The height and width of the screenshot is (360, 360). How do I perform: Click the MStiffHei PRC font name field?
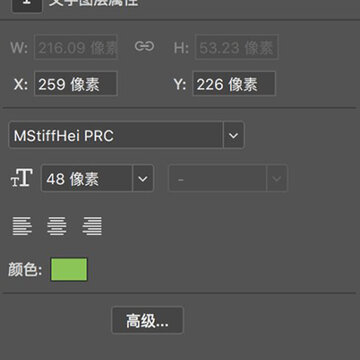(116, 135)
